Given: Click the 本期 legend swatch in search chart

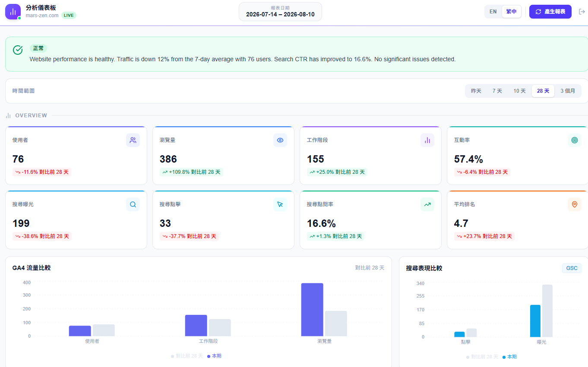Looking at the screenshot, I should click(x=504, y=357).
